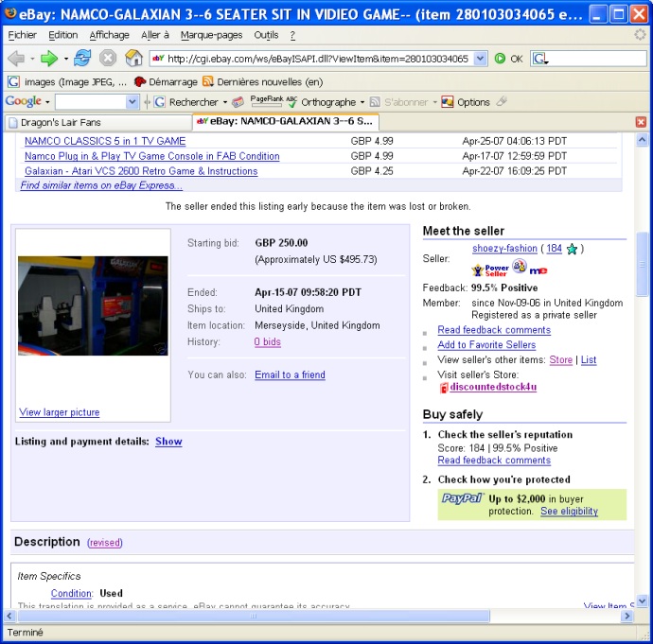Expand the Google toolbar search box dropdown
The image size is (653, 644).
pyautogui.click(x=132, y=102)
